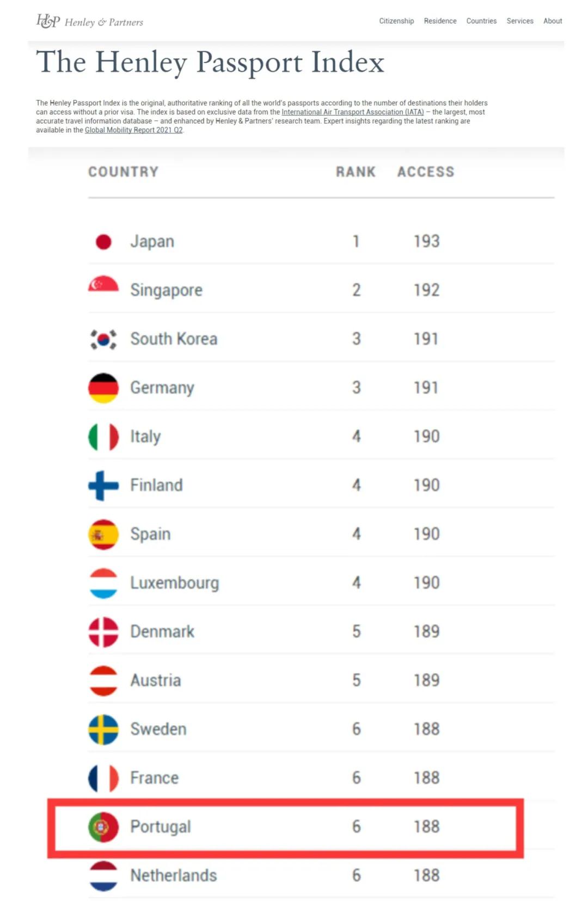The height and width of the screenshot is (901, 588).
Task: Click the South Korea flag icon
Action: point(103,339)
